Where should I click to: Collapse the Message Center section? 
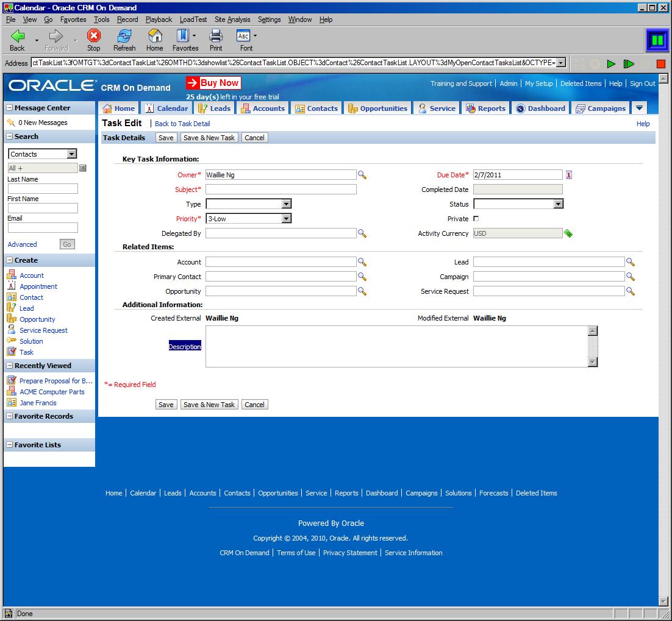[9, 108]
